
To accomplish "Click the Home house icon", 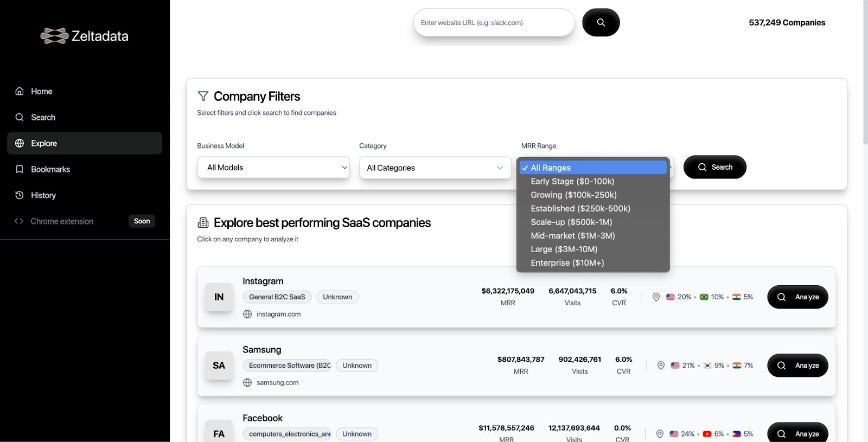I will point(20,91).
